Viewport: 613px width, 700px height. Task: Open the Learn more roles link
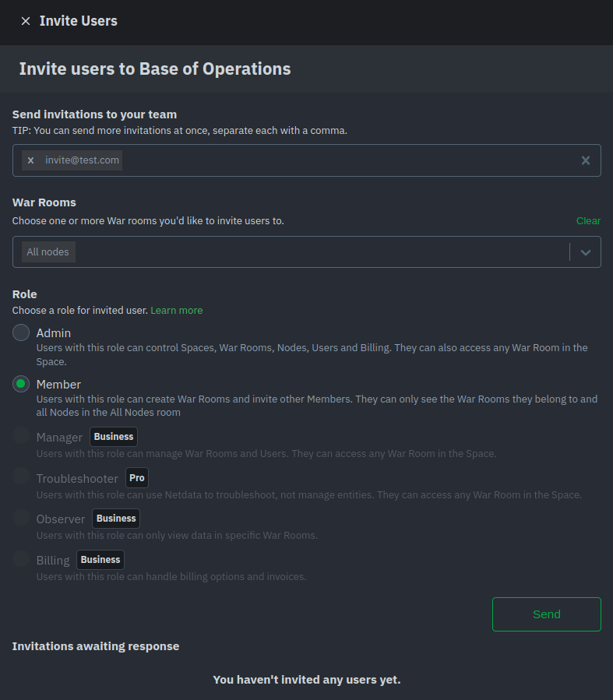pos(176,310)
